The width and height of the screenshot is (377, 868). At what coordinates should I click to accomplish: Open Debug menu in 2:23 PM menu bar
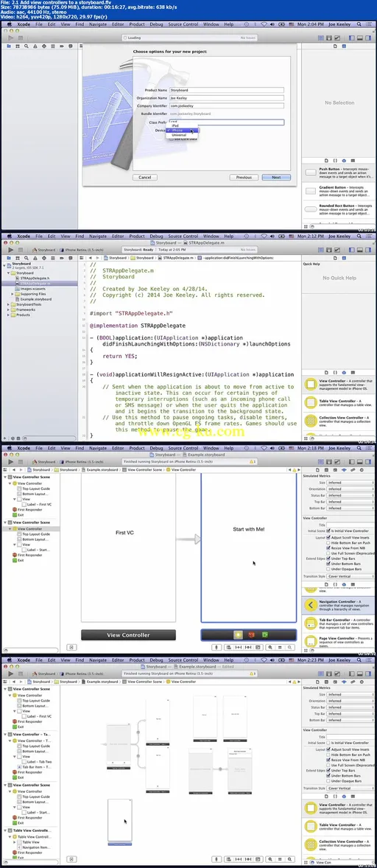pos(156,660)
